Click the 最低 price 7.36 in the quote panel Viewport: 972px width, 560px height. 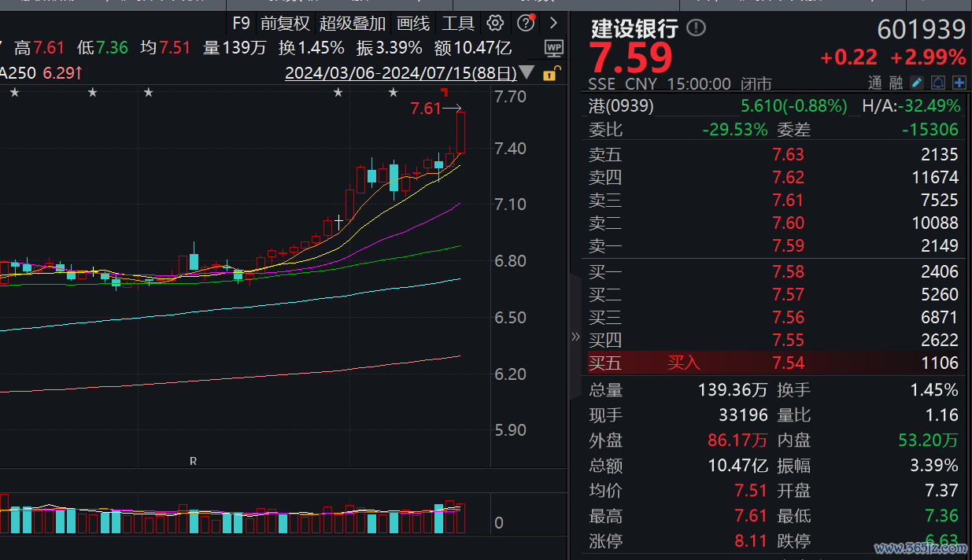[x=942, y=516]
